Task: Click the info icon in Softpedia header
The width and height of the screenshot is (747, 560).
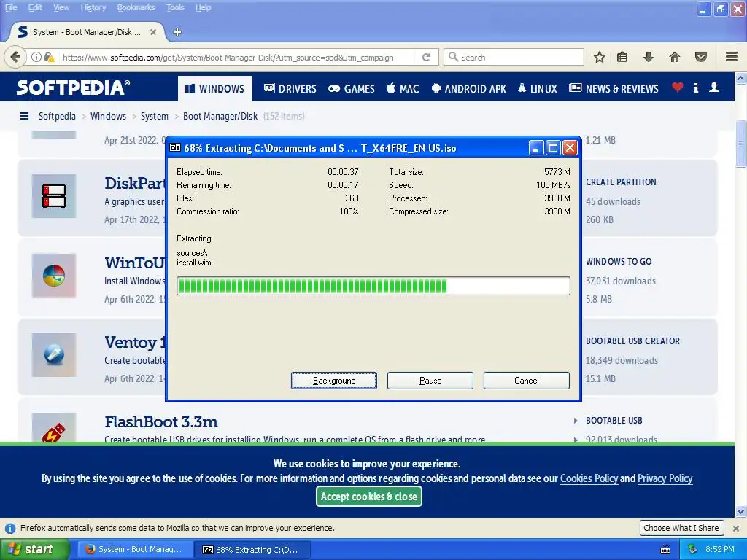Action: coord(696,87)
